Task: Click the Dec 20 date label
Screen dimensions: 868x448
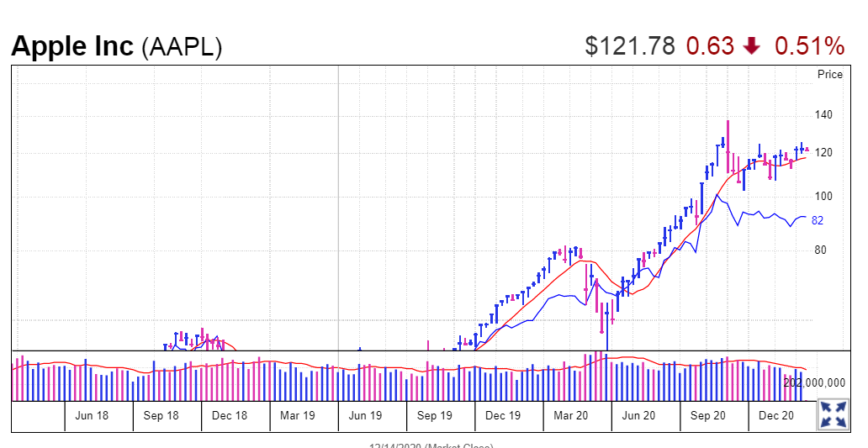Action: pos(776,415)
